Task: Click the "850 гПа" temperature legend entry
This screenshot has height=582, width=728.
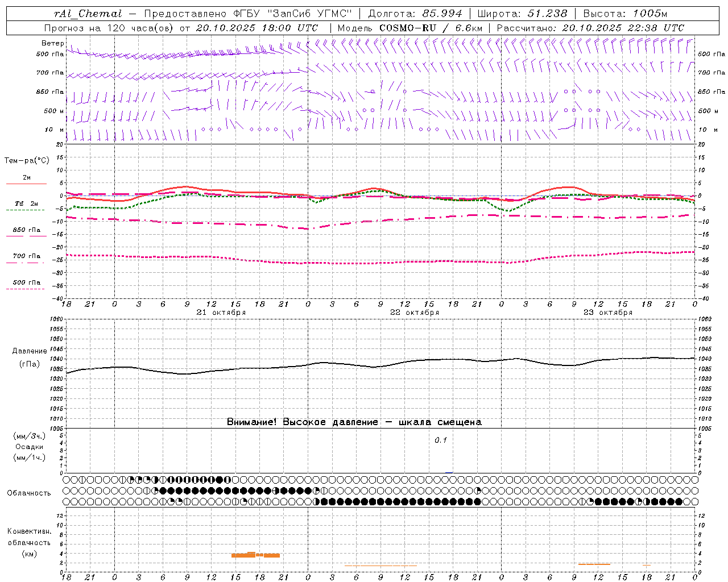Action: [x=27, y=230]
